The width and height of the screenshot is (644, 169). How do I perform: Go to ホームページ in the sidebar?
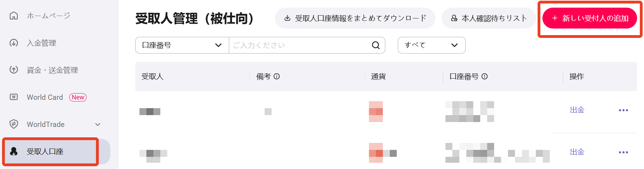click(x=49, y=16)
